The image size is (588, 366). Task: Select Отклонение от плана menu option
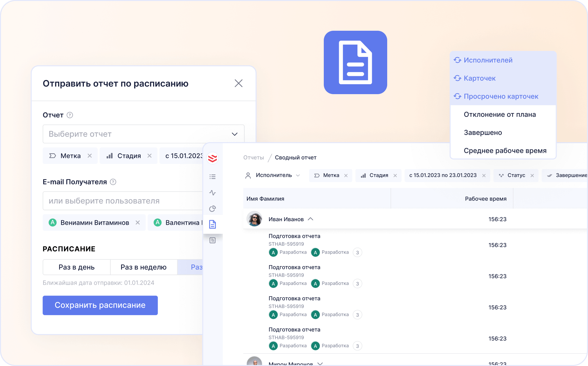[x=503, y=115]
